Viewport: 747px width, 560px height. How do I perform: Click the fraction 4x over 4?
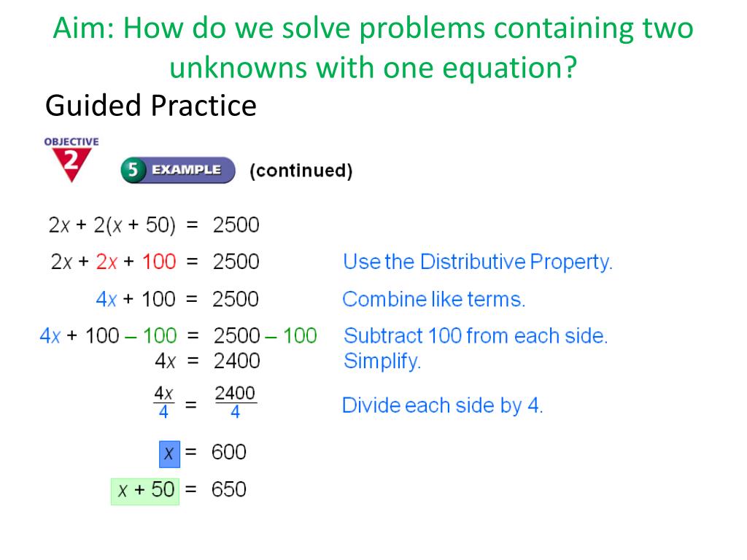(163, 402)
